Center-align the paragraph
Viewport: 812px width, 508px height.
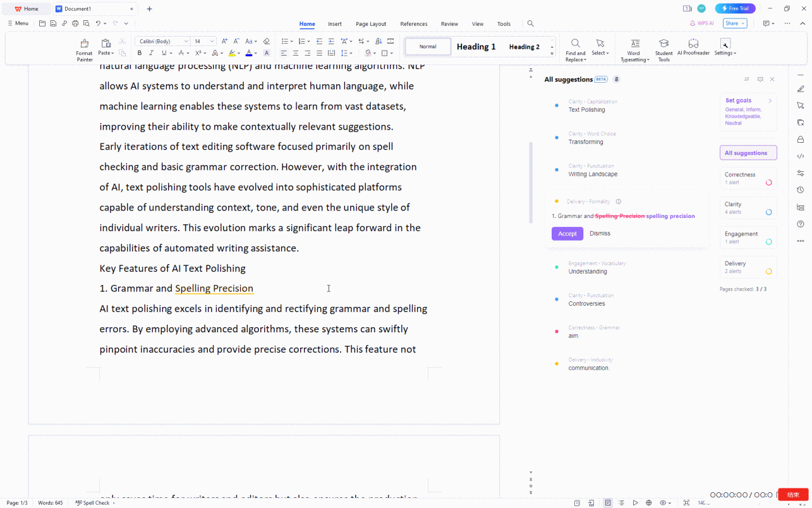[296, 53]
